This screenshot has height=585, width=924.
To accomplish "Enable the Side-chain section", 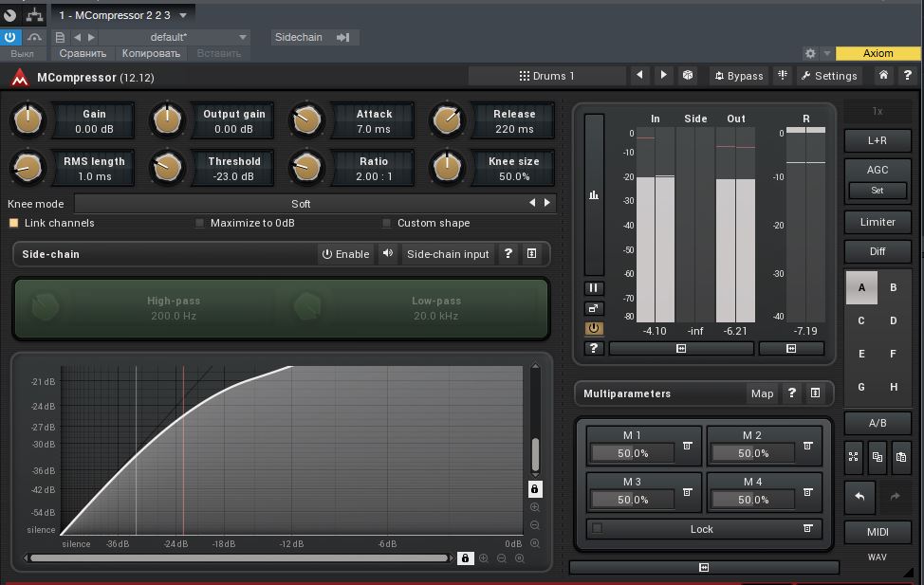I will (346, 254).
